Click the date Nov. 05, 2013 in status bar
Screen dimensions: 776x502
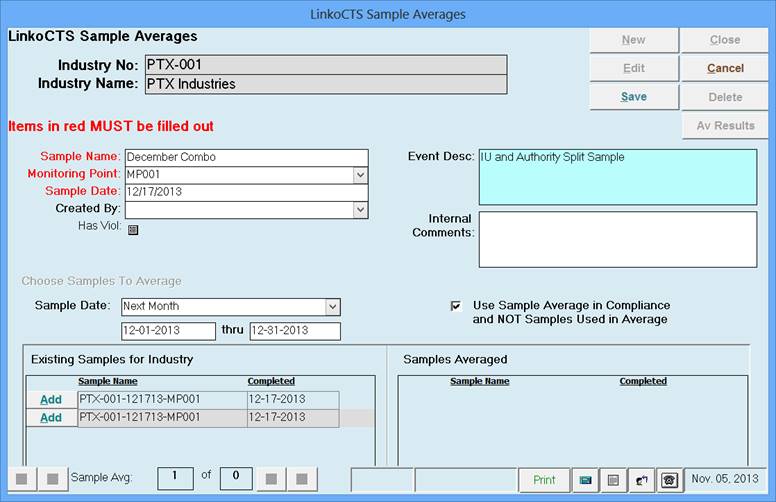coord(725,479)
